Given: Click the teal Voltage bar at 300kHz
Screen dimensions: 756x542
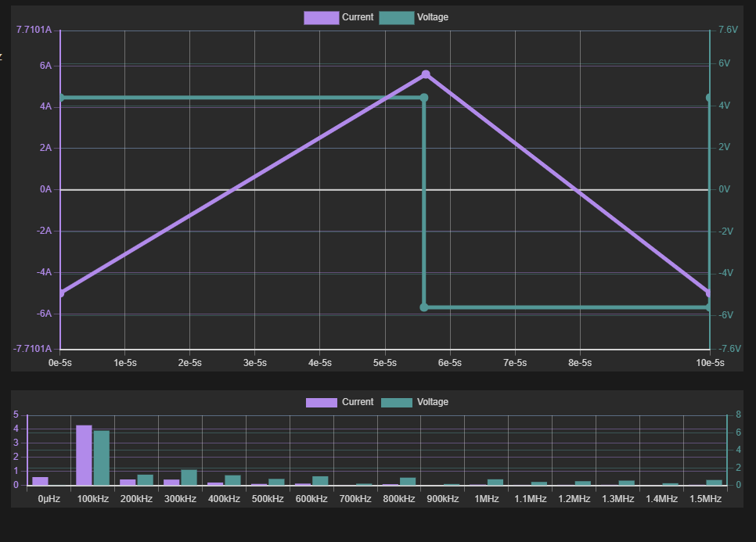Looking at the screenshot, I should pyautogui.click(x=189, y=477).
